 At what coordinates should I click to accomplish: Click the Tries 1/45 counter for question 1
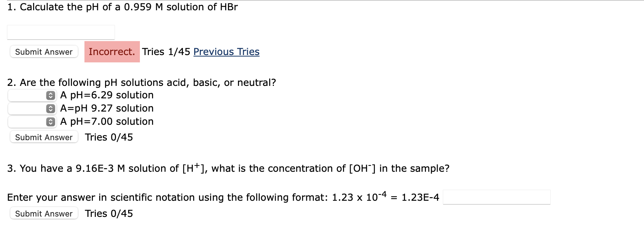coord(166,52)
